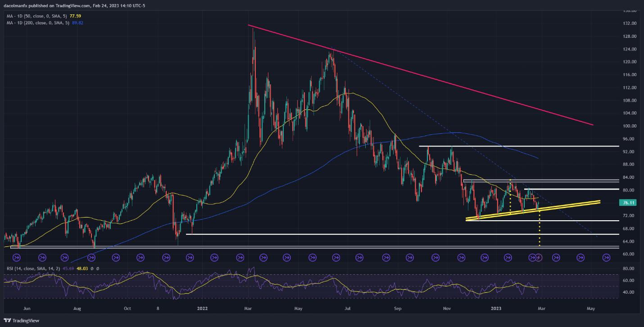Click the 72.00 price axis label
Screen dimensions: 644x327
tap(630, 216)
